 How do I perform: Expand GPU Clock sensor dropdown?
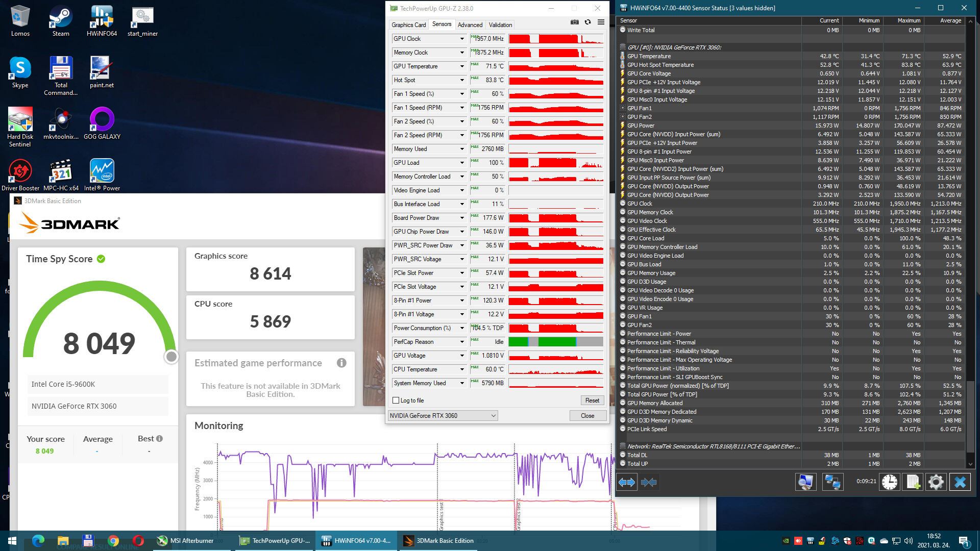point(462,39)
